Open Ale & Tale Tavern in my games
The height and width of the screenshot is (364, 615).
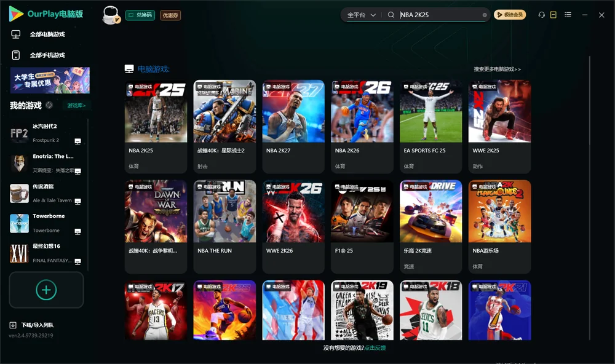pyautogui.click(x=46, y=193)
